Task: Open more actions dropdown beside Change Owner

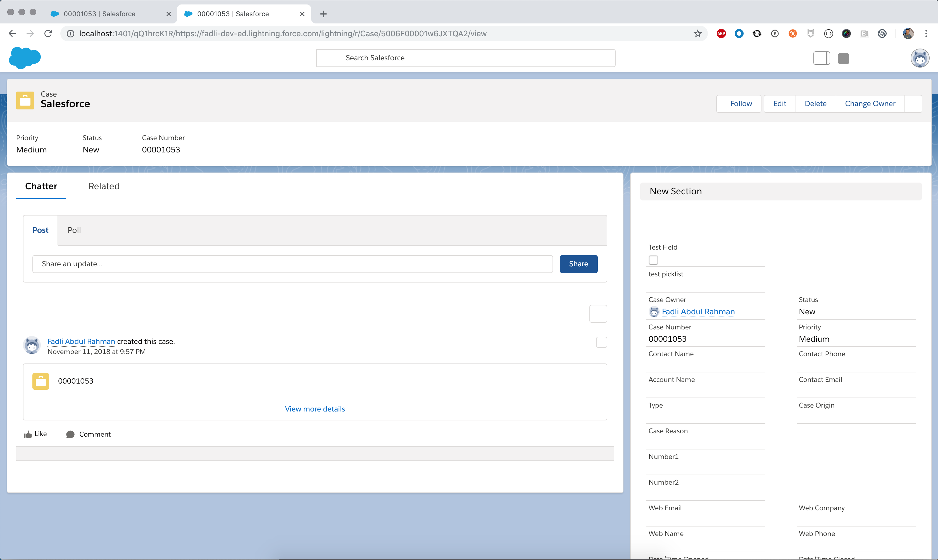Action: tap(913, 104)
